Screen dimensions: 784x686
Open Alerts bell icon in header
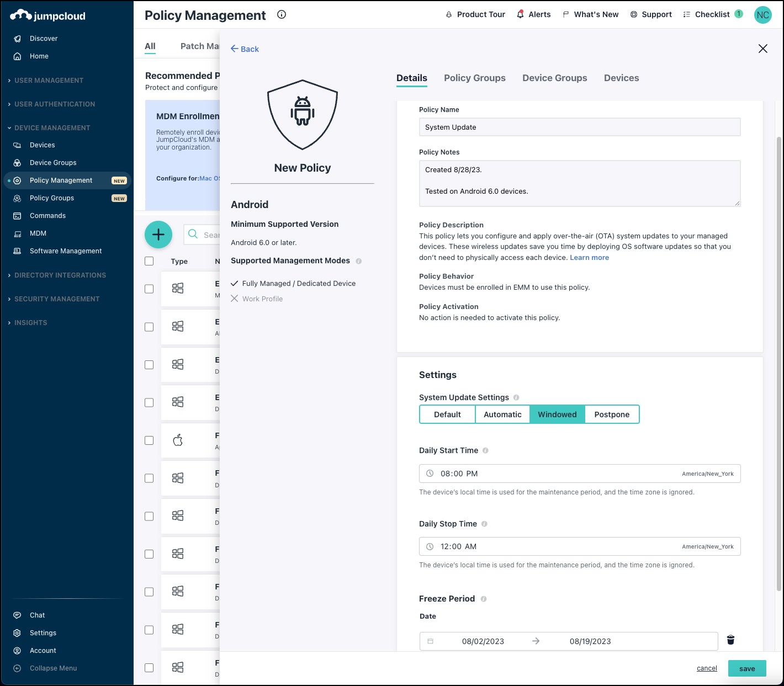[x=521, y=14]
